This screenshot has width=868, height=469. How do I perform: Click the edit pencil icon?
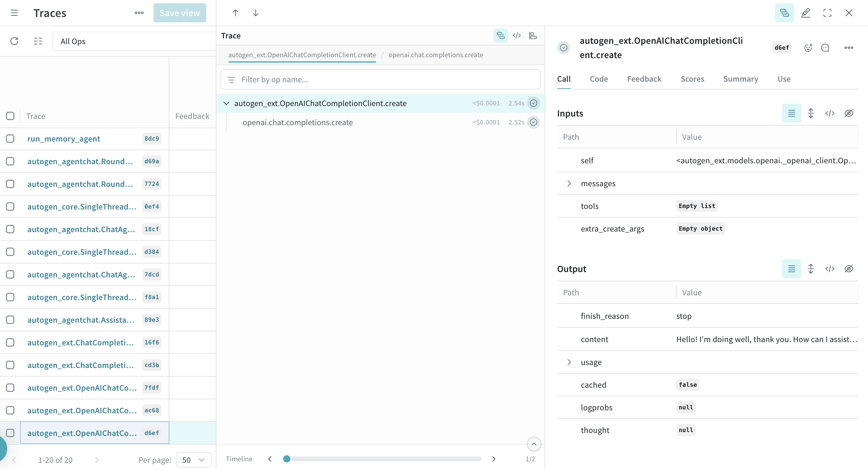tap(806, 13)
